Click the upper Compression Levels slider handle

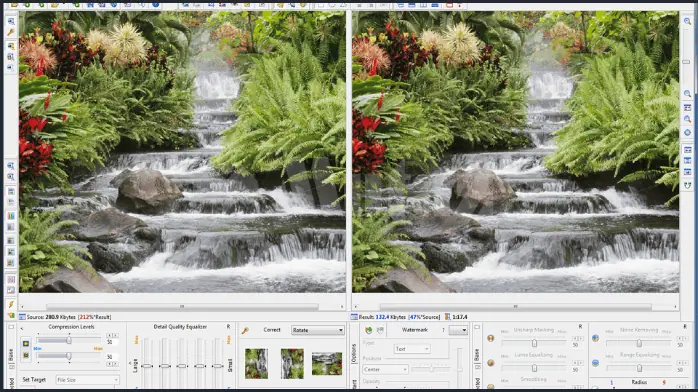[69, 341]
